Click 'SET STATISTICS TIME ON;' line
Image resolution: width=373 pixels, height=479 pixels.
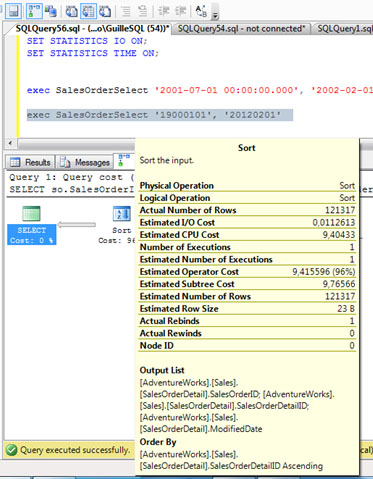pyautogui.click(x=93, y=53)
